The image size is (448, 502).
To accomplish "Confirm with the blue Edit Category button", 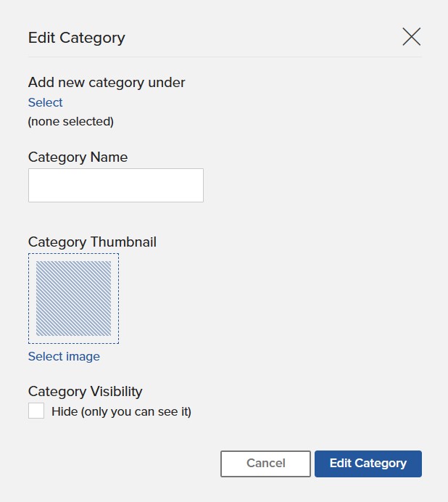I will 368,464.
